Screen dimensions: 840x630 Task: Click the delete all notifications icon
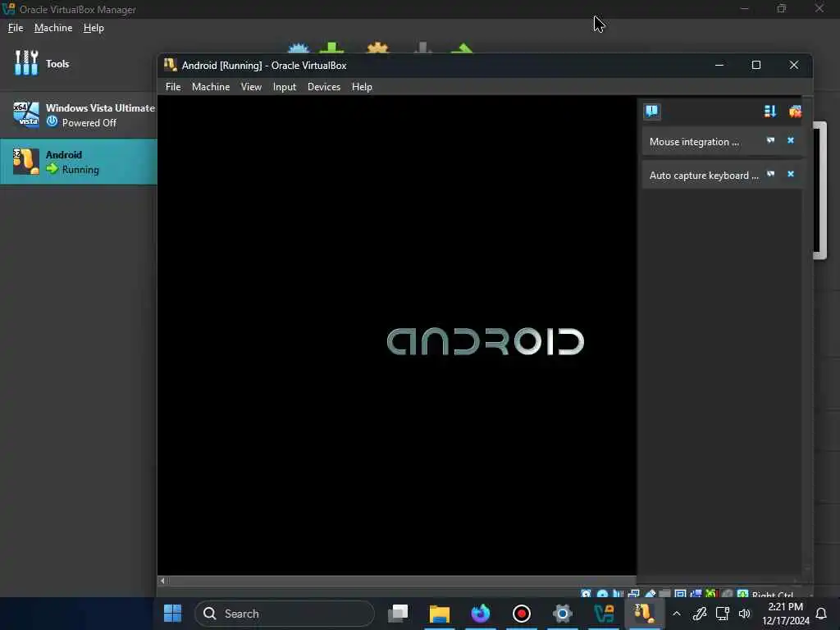tap(795, 112)
